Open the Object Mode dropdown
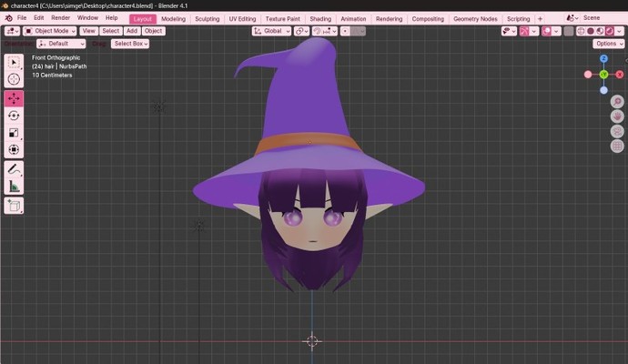The width and height of the screenshot is (628, 364). click(50, 31)
